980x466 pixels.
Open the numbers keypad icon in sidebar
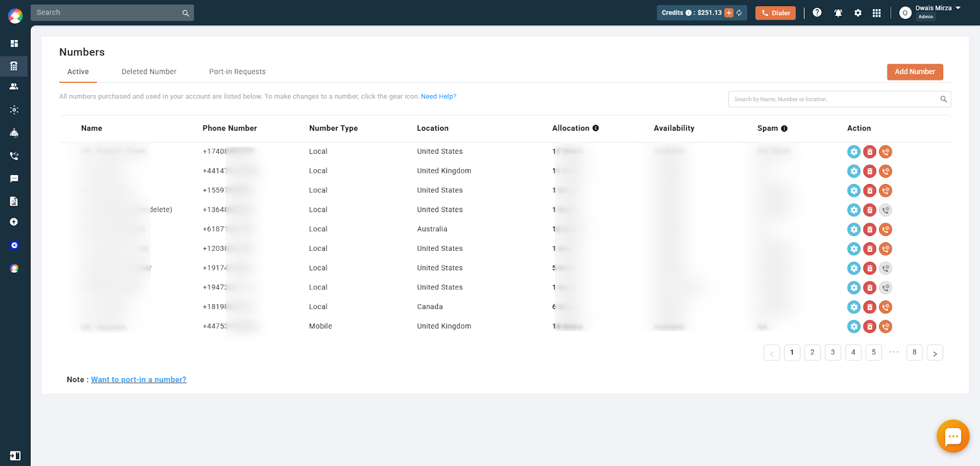click(x=14, y=66)
